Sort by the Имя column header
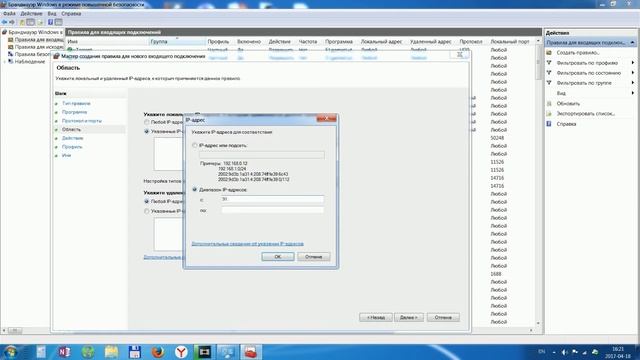Screen dimensions: 640x360 (x=107, y=42)
